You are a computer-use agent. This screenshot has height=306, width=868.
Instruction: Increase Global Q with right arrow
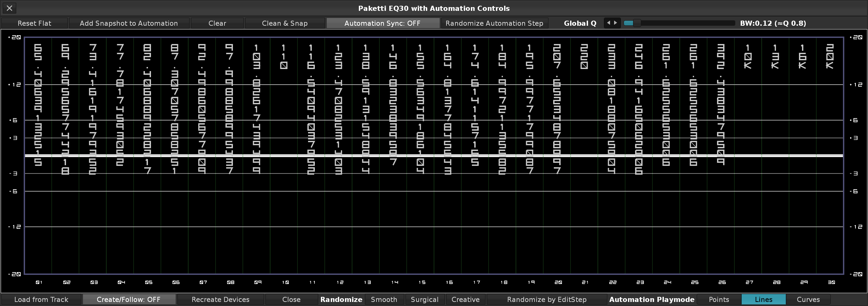[x=616, y=23]
